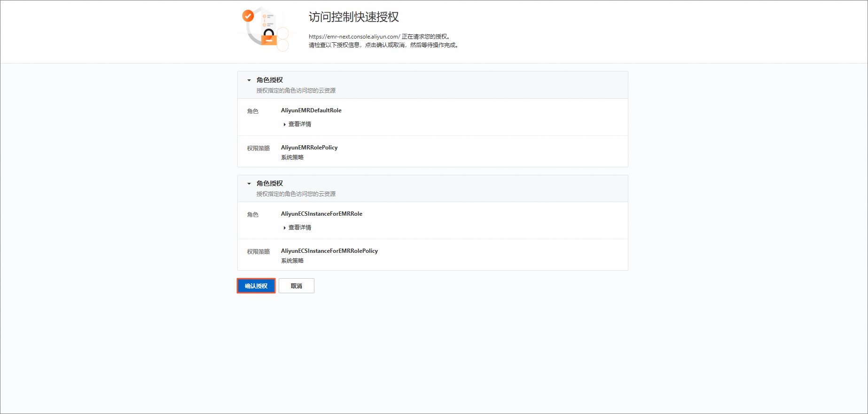Click the 请检查以下授权信息 instruction line
The height and width of the screenshot is (414, 868).
point(383,45)
